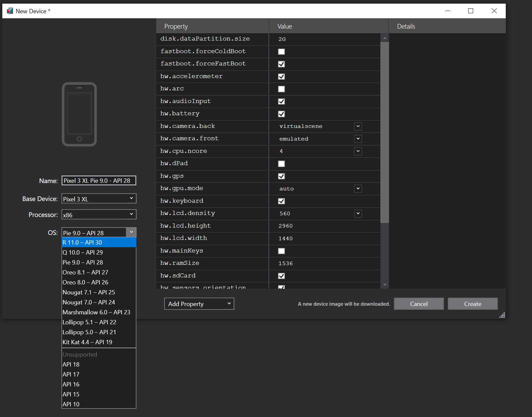Click the disk.dataPartition.size property name
The width and height of the screenshot is (532, 417).
[x=205, y=39]
